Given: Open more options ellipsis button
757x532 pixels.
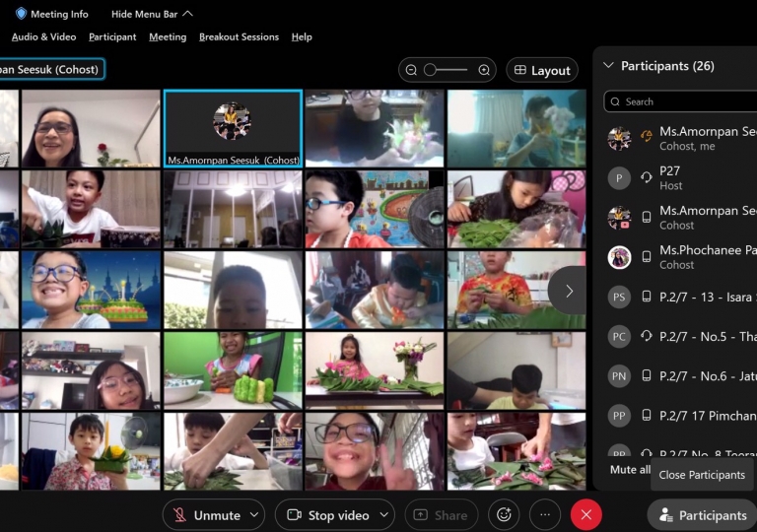Looking at the screenshot, I should click(x=545, y=515).
